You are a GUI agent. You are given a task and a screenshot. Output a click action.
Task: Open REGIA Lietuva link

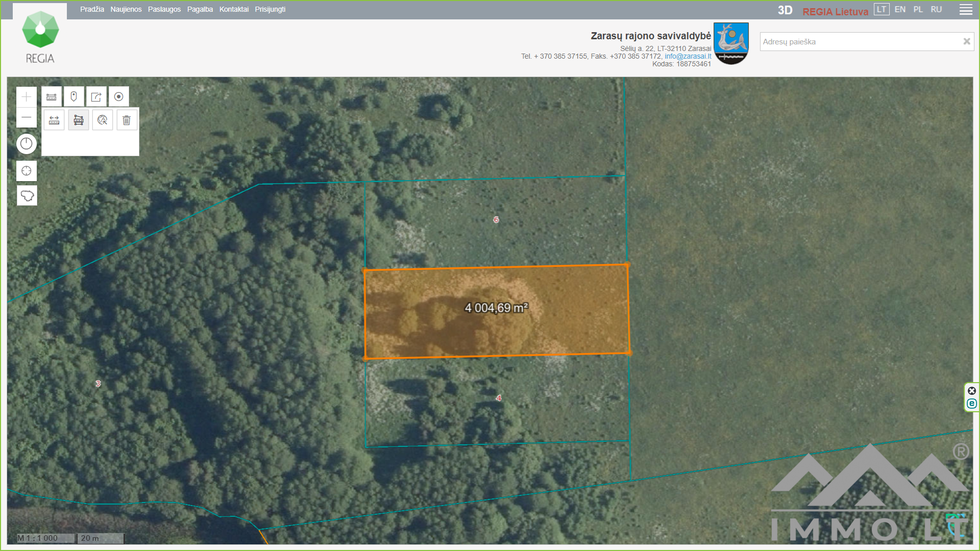(x=835, y=11)
